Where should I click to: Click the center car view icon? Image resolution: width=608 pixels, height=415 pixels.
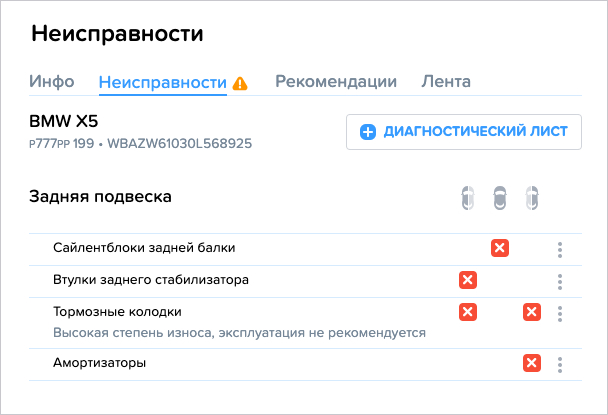pyautogui.click(x=500, y=198)
